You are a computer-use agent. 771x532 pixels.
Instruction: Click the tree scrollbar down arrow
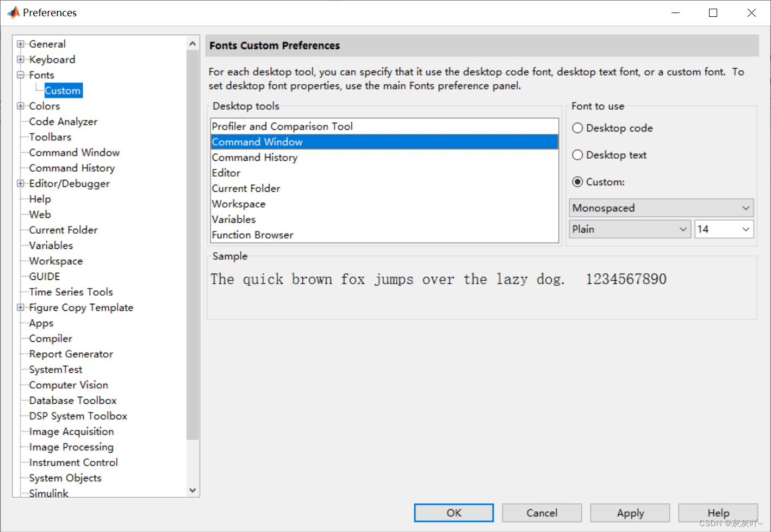click(x=192, y=490)
